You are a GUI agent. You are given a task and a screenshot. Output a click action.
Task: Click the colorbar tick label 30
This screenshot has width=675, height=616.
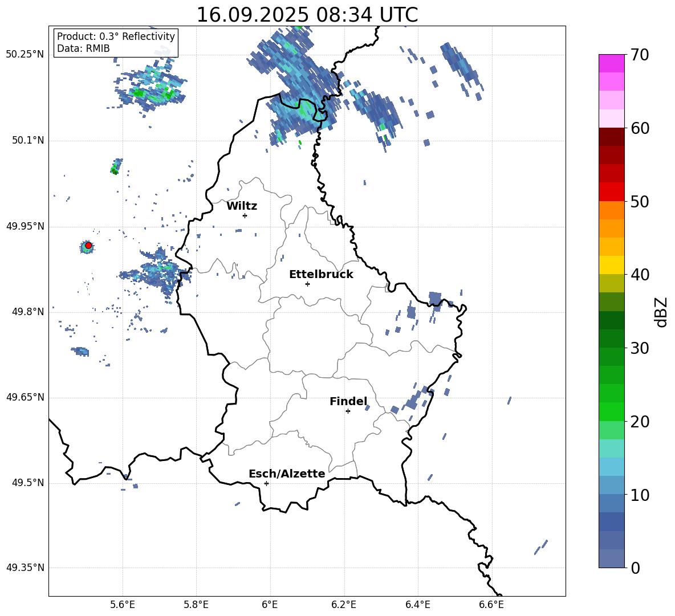click(640, 348)
